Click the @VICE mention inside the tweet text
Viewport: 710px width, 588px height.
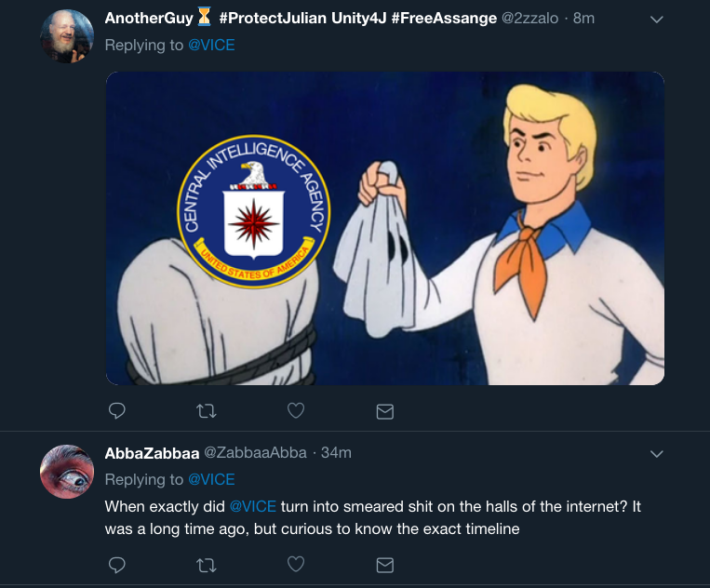click(254, 506)
